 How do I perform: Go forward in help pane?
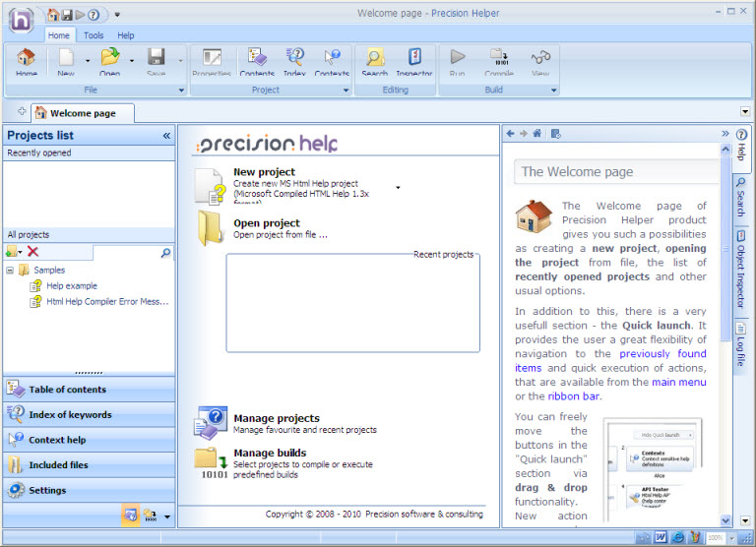point(524,134)
